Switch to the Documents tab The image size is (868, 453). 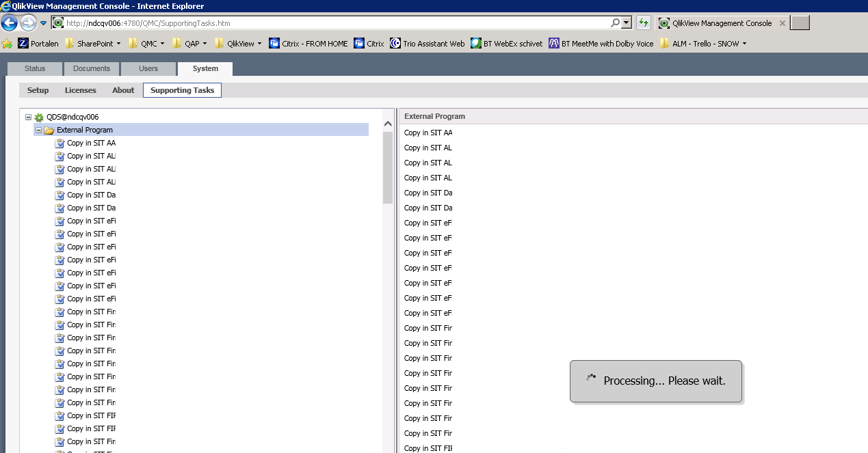[x=92, y=69]
